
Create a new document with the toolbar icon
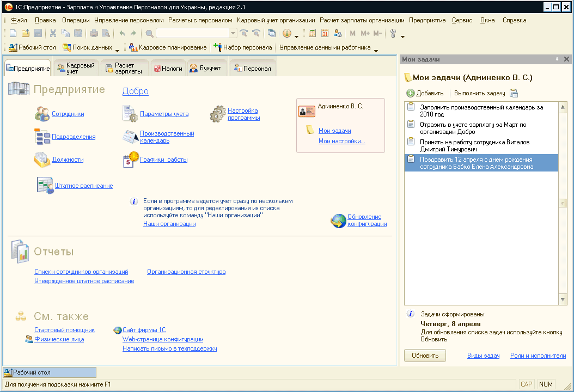(13, 34)
